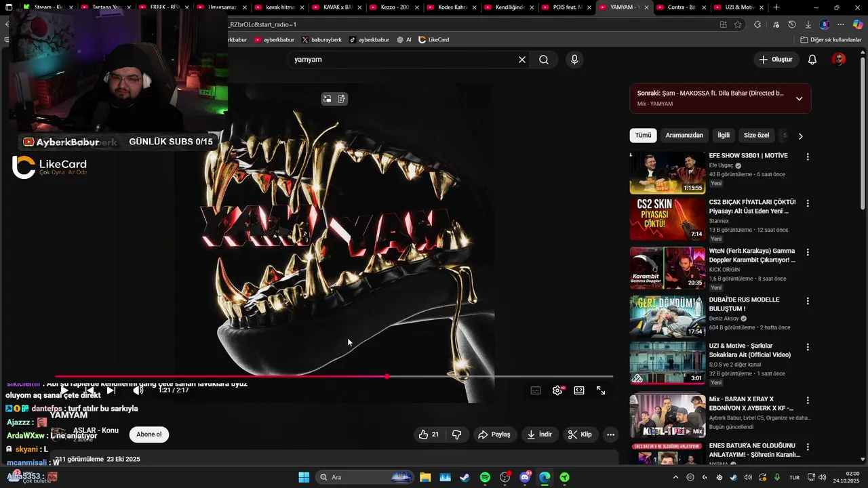The image size is (868, 488).
Task: Open UZI & Motive Şarkılar Sokaklara Ait title
Action: (750, 350)
